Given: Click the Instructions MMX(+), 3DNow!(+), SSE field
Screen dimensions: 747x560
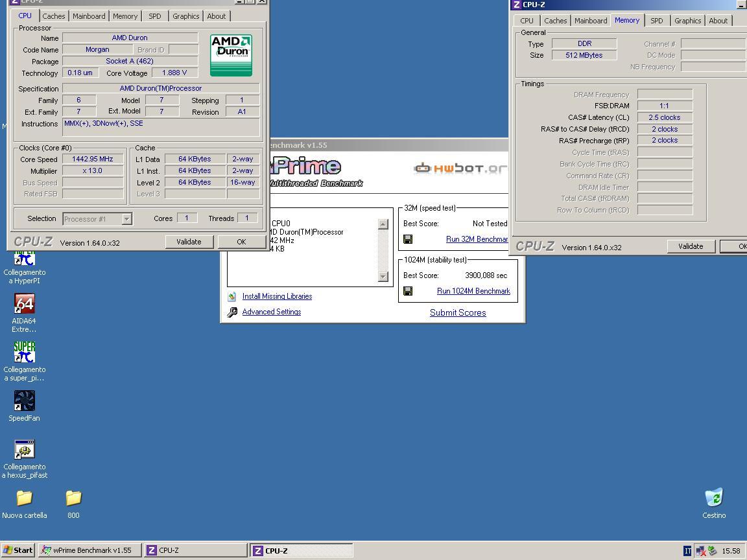Looking at the screenshot, I should click(161, 127).
